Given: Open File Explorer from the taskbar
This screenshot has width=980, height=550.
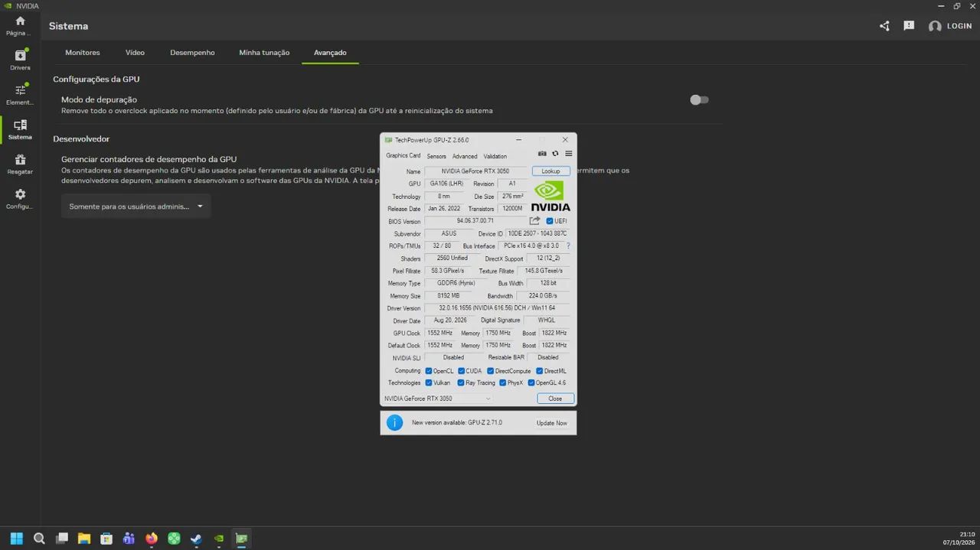Looking at the screenshot, I should 84,539.
